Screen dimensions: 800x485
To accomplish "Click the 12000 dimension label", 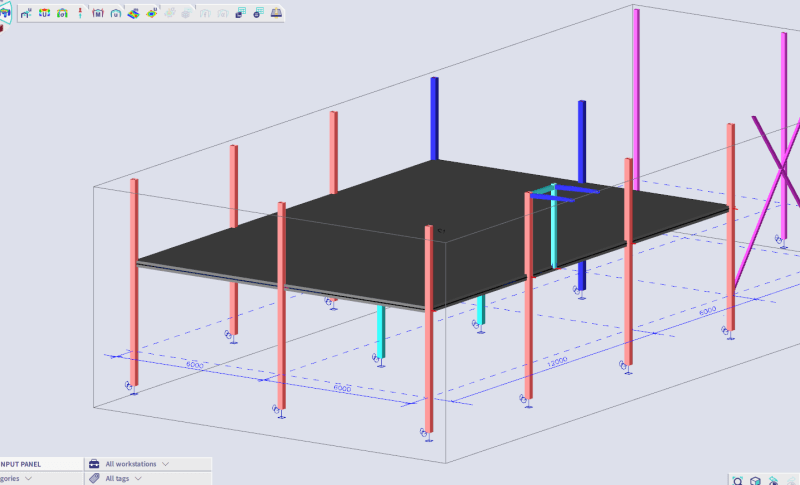I will click(x=557, y=362).
